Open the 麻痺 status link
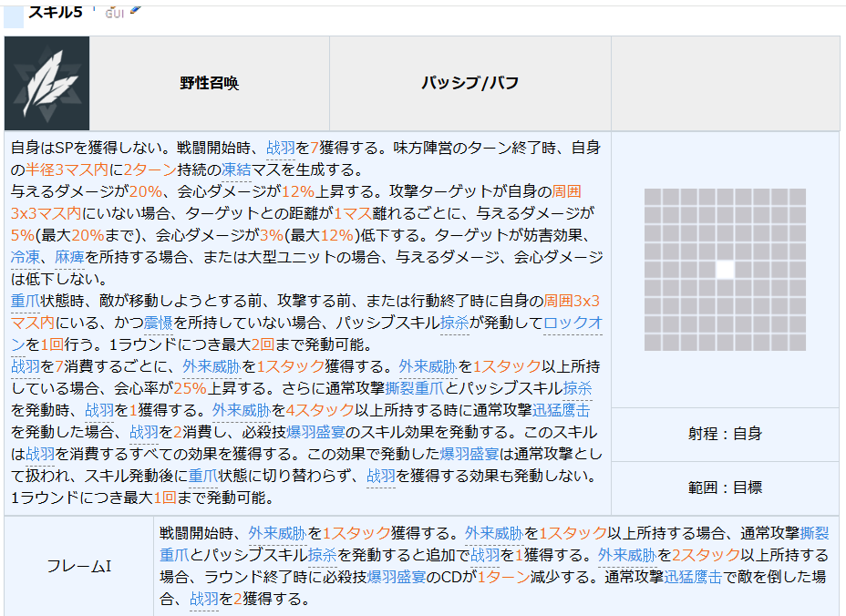The image size is (846, 616). click(69, 257)
